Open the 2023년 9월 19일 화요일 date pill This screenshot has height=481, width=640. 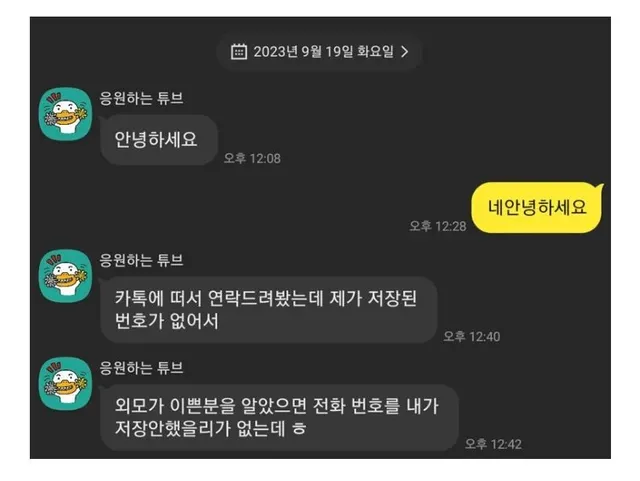(x=320, y=52)
